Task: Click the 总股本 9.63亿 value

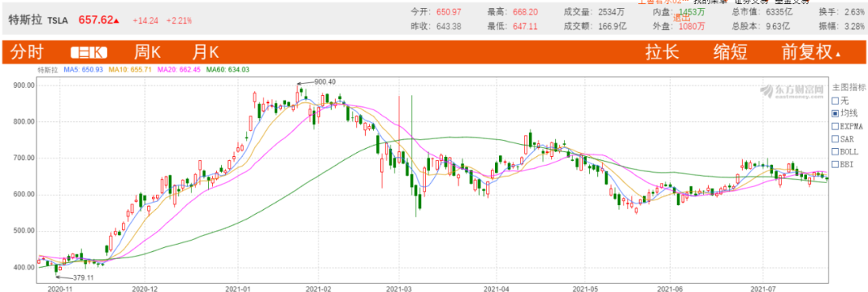Action: pyautogui.click(x=778, y=26)
